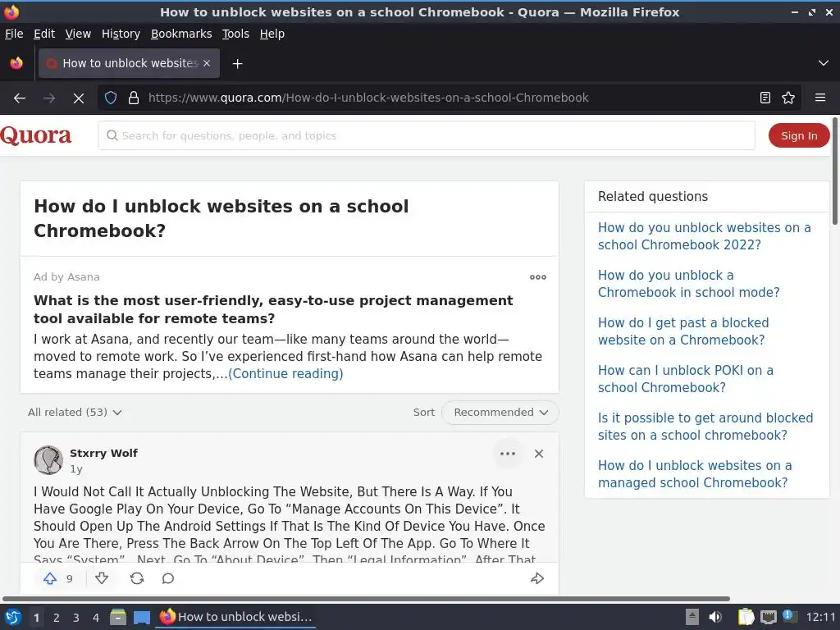Downvote Stxrry Wolf's answer

(x=102, y=578)
